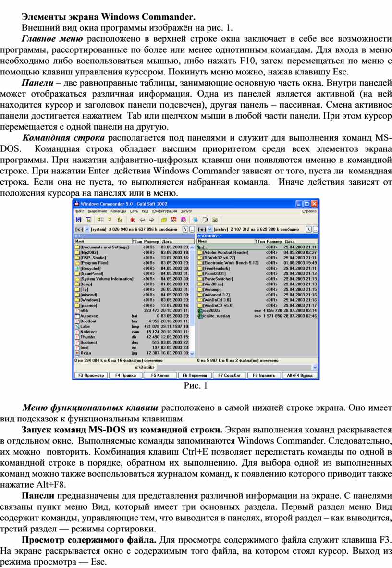Screen dimensions: 392x568
Task: Click the F8 Удалить button
Action: [264, 375]
